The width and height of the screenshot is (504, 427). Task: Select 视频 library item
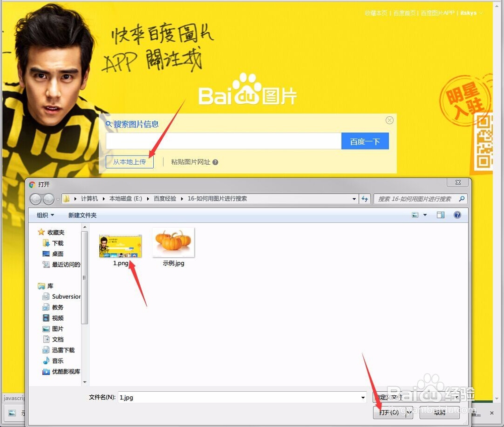click(x=53, y=318)
